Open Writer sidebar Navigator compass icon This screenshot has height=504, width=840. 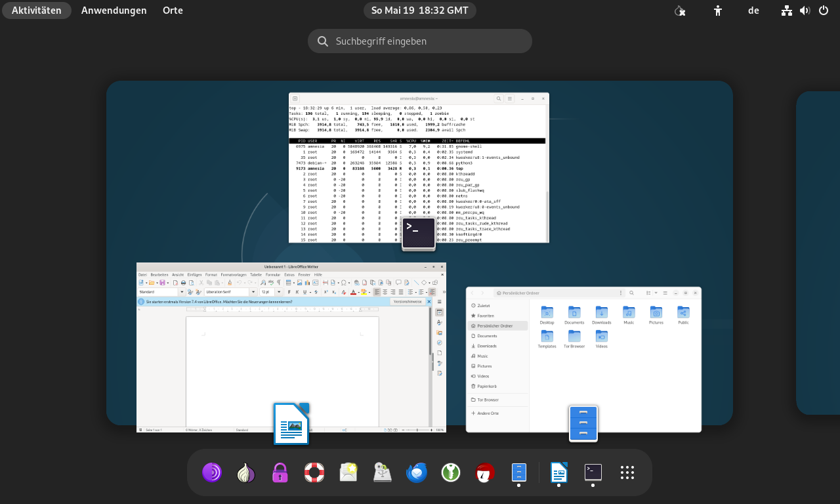(x=439, y=342)
